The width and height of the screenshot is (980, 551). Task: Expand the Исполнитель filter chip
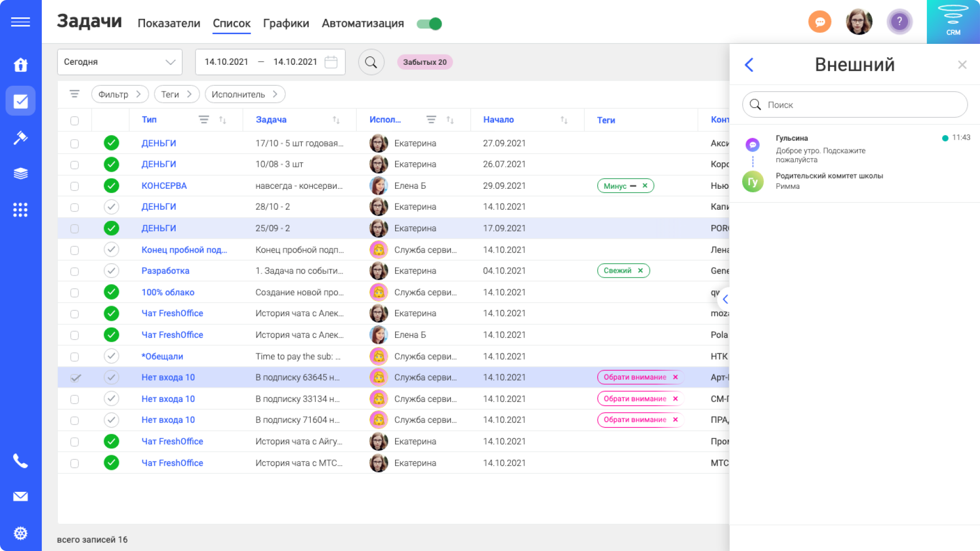pyautogui.click(x=245, y=94)
